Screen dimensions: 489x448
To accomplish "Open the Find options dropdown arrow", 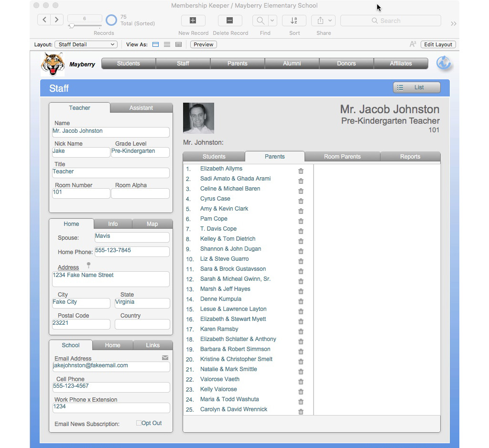I will 272,21.
